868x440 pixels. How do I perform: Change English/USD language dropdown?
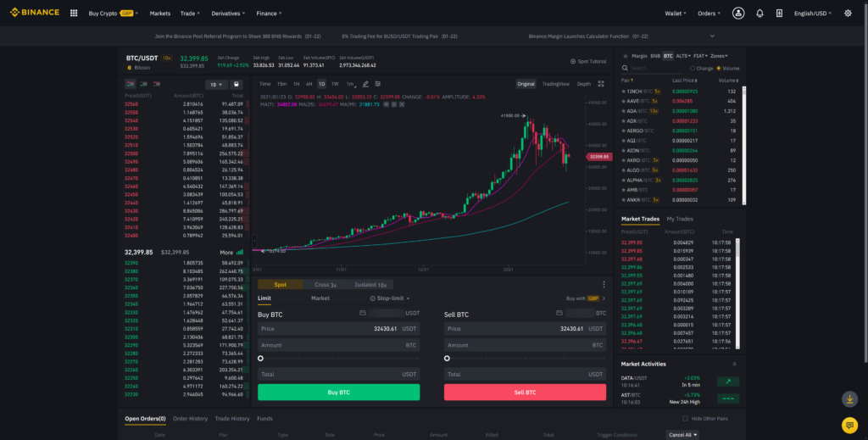tap(813, 14)
